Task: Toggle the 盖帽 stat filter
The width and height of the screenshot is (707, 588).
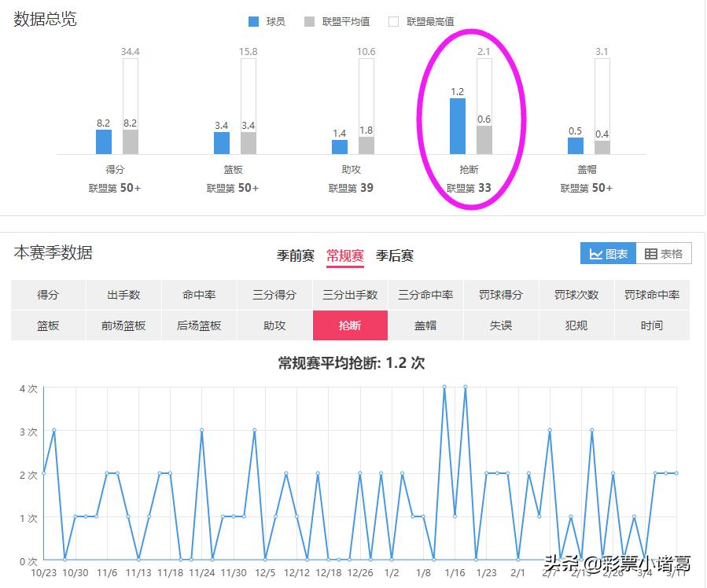Action: coord(425,324)
